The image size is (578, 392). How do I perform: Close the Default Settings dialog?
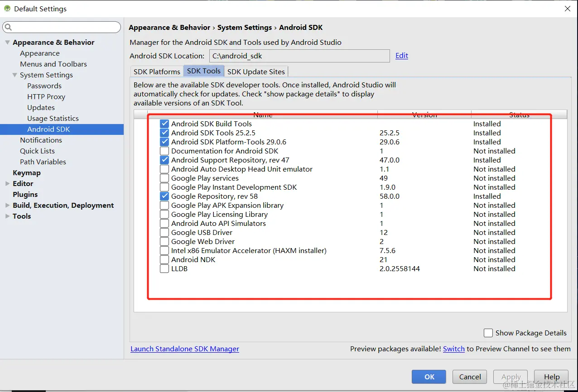pyautogui.click(x=567, y=9)
